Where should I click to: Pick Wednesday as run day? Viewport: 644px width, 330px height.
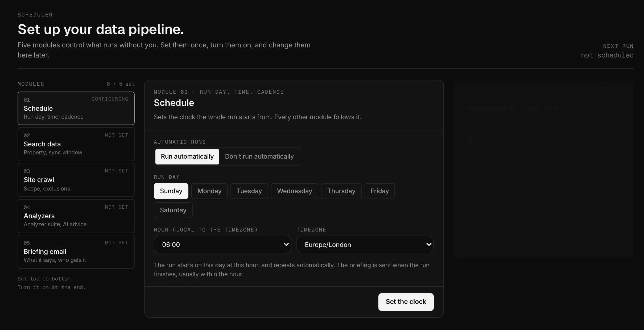[295, 191]
